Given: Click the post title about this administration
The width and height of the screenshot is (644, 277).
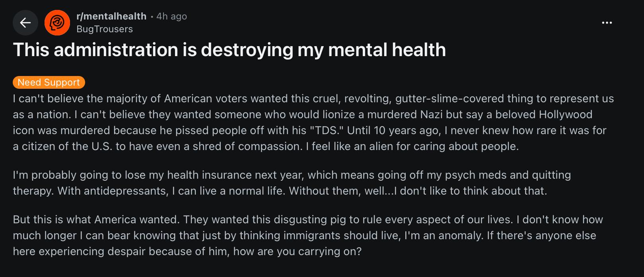Looking at the screenshot, I should click(229, 50).
